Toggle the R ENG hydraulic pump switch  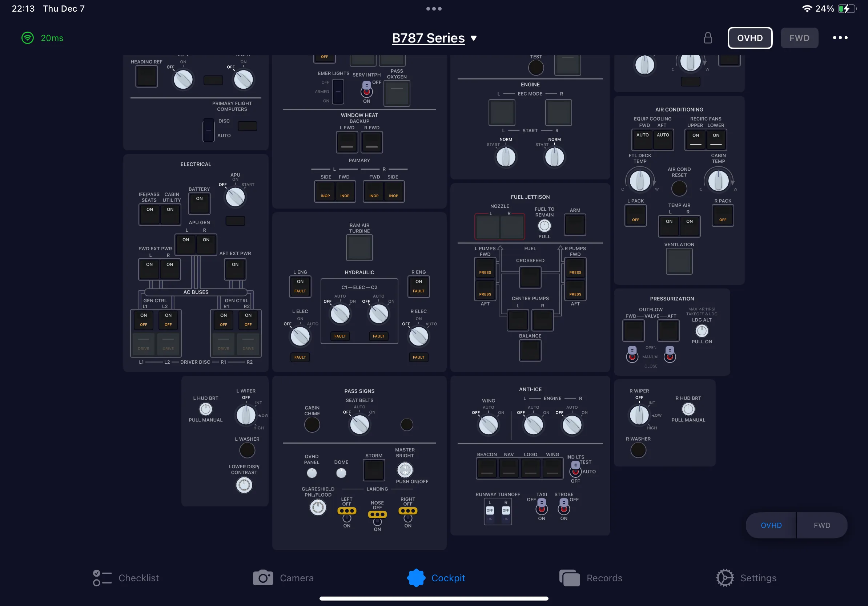tap(418, 286)
